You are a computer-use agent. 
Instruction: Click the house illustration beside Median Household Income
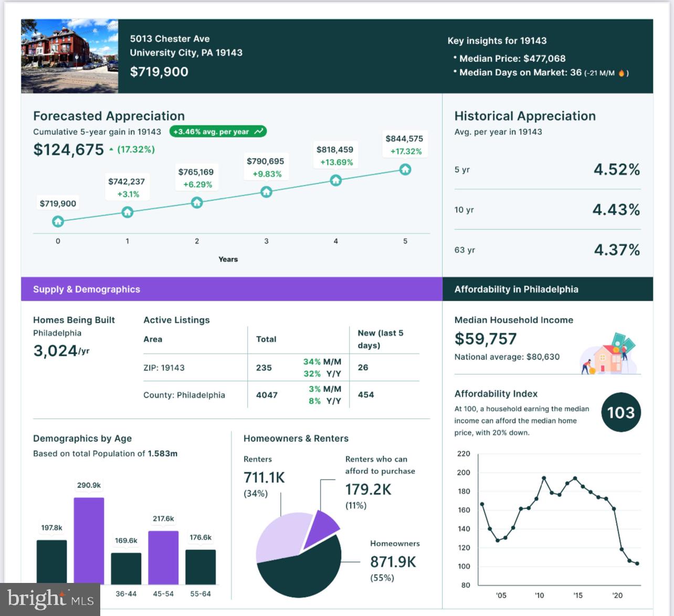pos(608,354)
